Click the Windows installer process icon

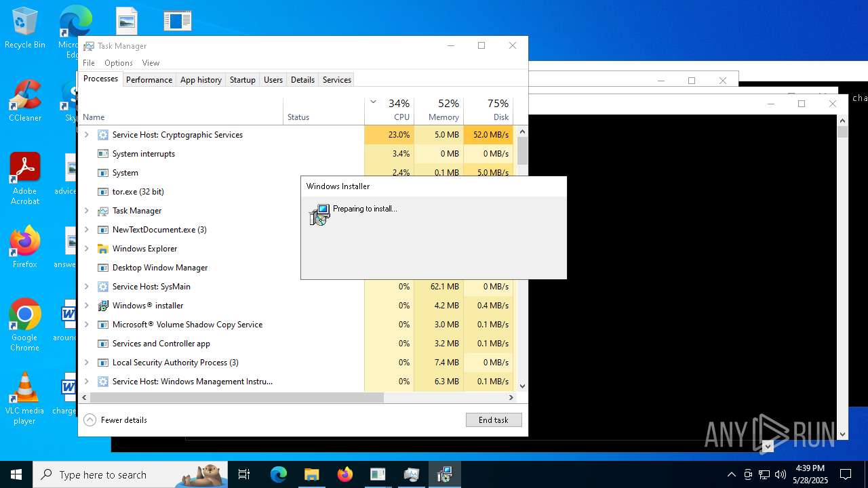tap(103, 306)
